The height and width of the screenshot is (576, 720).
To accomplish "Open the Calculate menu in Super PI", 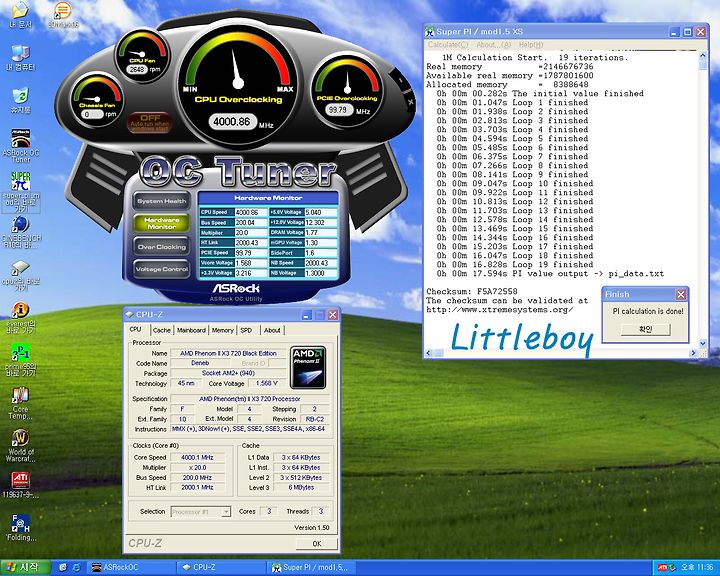I will tap(448, 45).
